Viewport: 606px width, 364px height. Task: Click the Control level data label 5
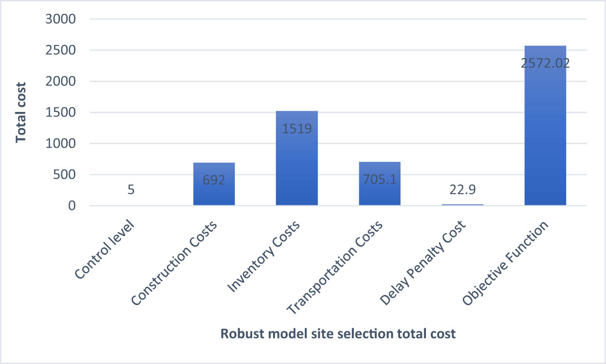(x=131, y=189)
